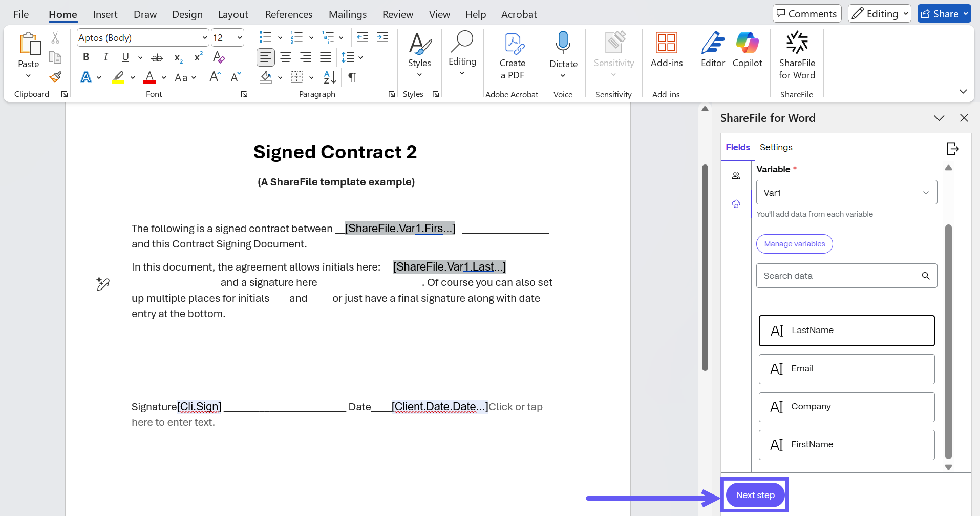Expand the font name Aptos dropdown

204,38
